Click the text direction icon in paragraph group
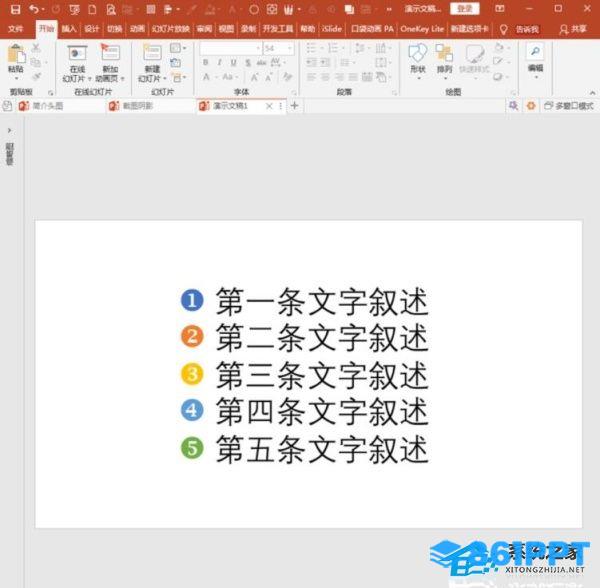 pos(381,48)
